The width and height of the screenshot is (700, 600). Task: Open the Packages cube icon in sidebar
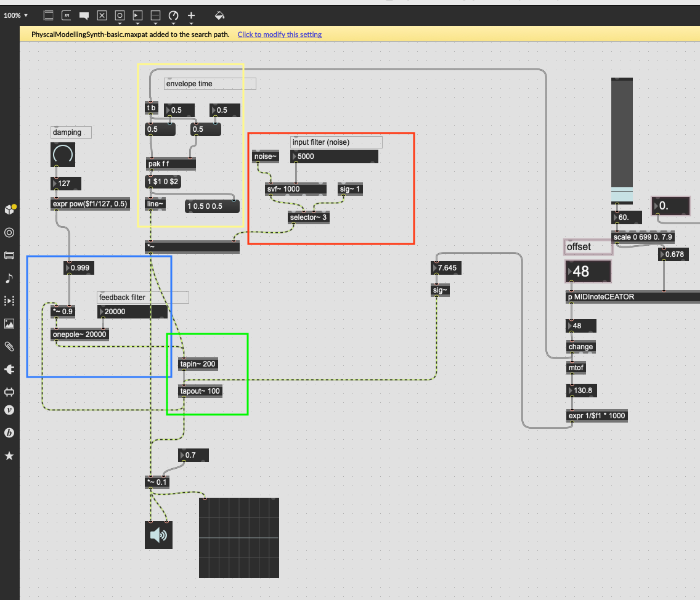point(9,209)
